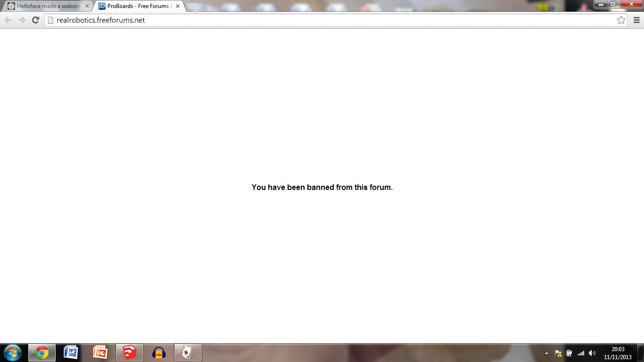644x362 pixels.
Task: Click the text You have been banned from this forum.
Action: click(322, 187)
